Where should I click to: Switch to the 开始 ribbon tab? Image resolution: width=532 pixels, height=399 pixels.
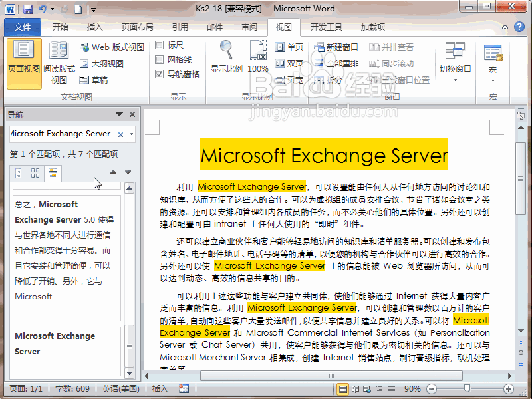pos(61,27)
